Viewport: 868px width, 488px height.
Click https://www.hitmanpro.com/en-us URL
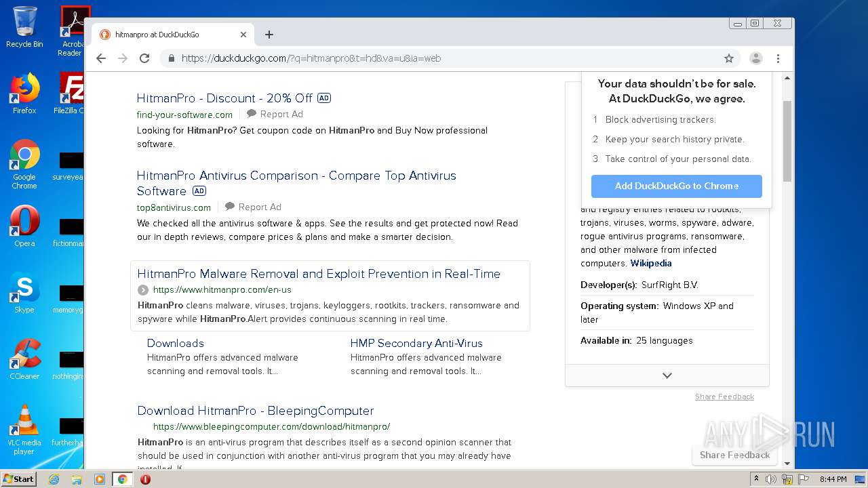(222, 289)
